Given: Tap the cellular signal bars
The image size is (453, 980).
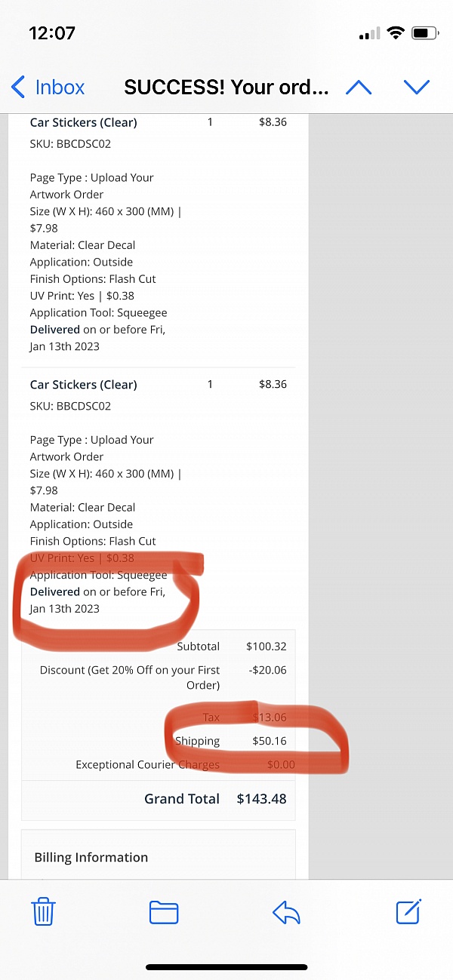Looking at the screenshot, I should (x=370, y=34).
